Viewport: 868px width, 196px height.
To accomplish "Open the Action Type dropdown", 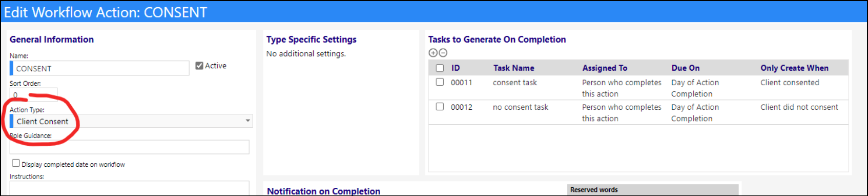I will pyautogui.click(x=131, y=121).
